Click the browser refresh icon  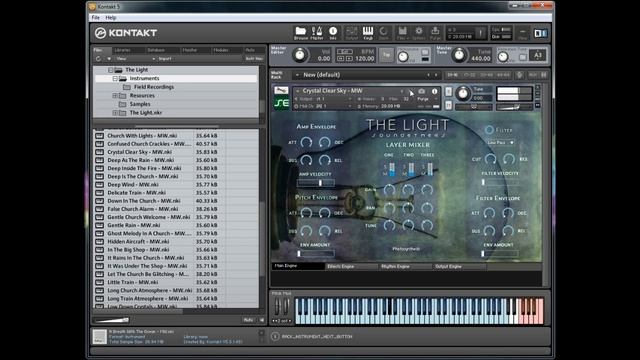98,59
